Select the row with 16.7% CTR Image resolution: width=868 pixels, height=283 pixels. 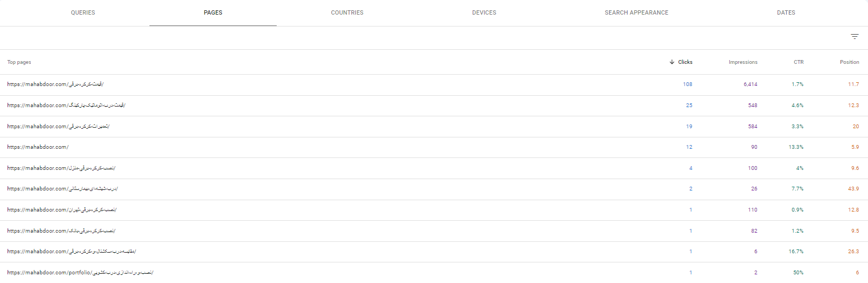click(434, 252)
